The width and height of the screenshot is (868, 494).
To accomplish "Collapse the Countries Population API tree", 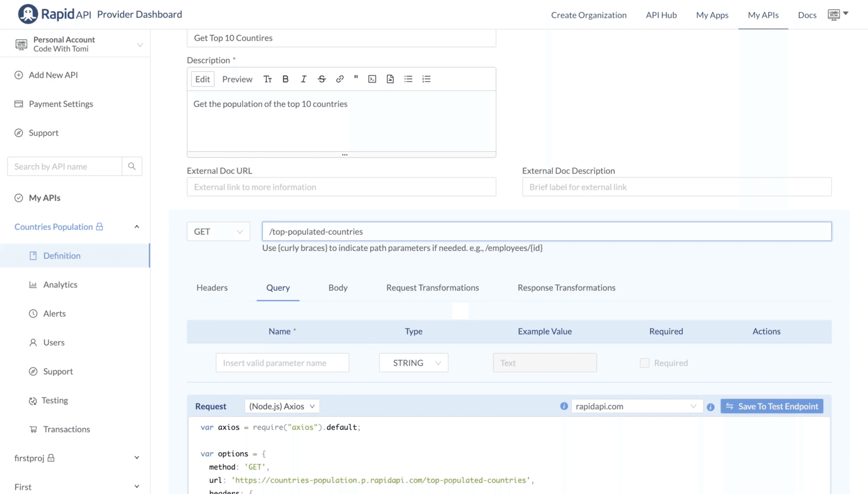I will click(137, 226).
